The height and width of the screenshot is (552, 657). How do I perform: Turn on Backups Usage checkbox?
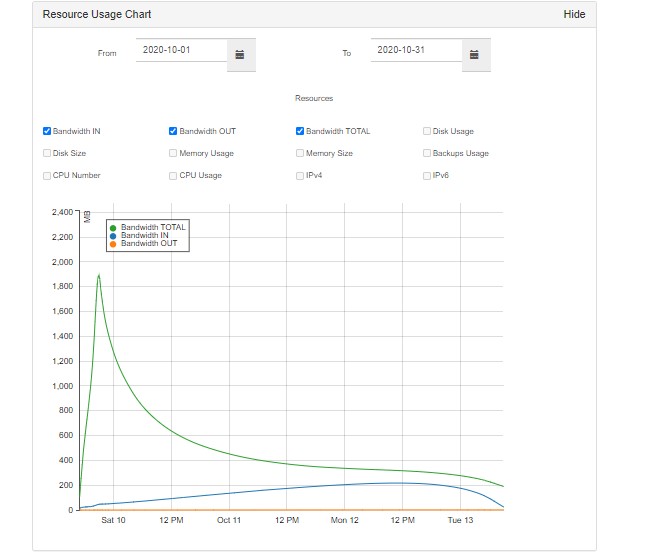(x=427, y=153)
